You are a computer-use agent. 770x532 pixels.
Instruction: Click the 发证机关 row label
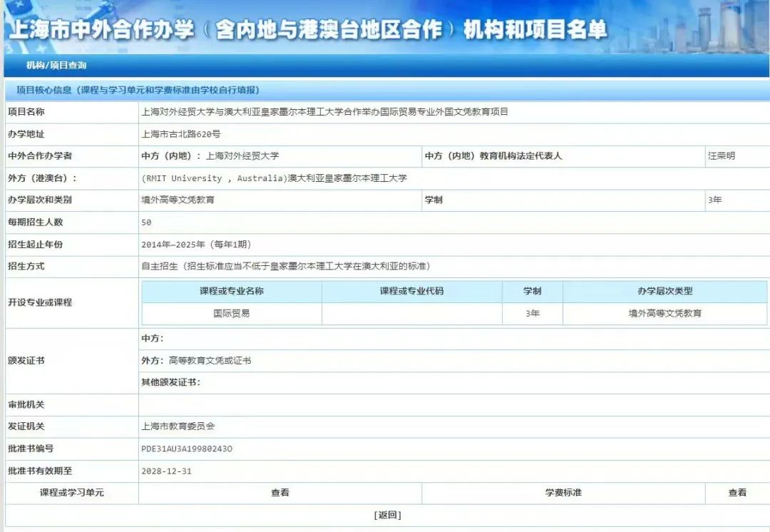(26, 426)
